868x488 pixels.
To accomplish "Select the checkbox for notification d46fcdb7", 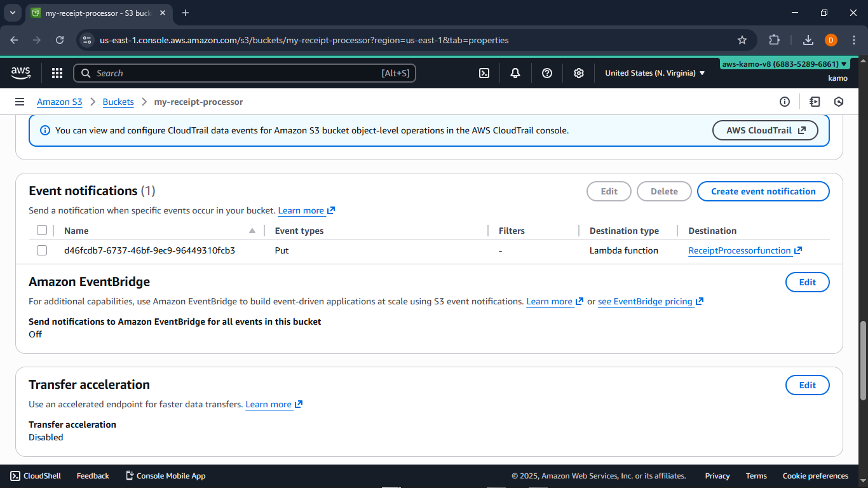I will [42, 250].
